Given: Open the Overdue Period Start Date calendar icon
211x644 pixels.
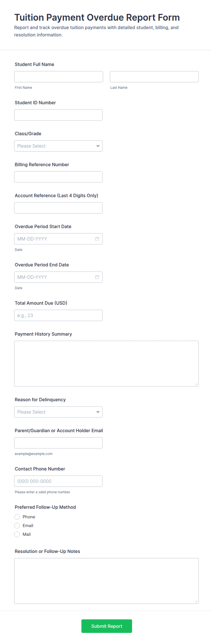Looking at the screenshot, I should click(97, 239).
